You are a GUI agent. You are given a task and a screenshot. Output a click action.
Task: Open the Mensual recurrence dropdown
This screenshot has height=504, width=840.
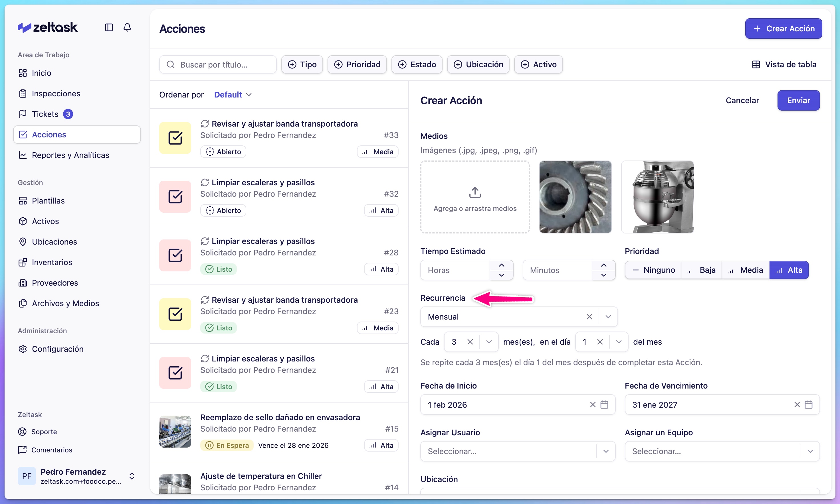608,316
